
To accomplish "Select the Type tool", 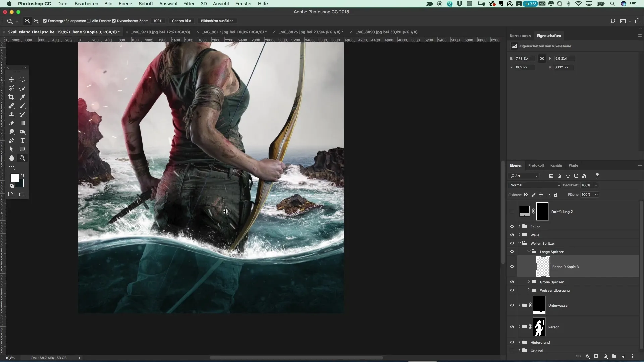I will coord(22,140).
